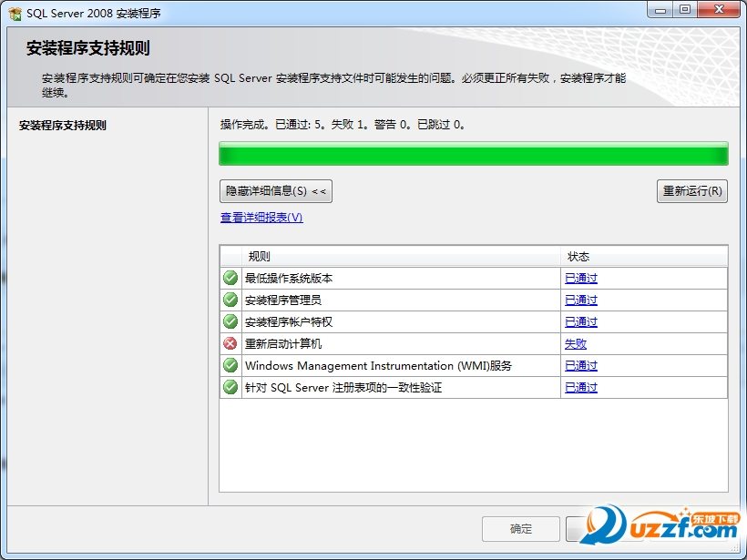Click the SQL Server installer title bar icon
The height and width of the screenshot is (560, 747).
tap(15, 14)
